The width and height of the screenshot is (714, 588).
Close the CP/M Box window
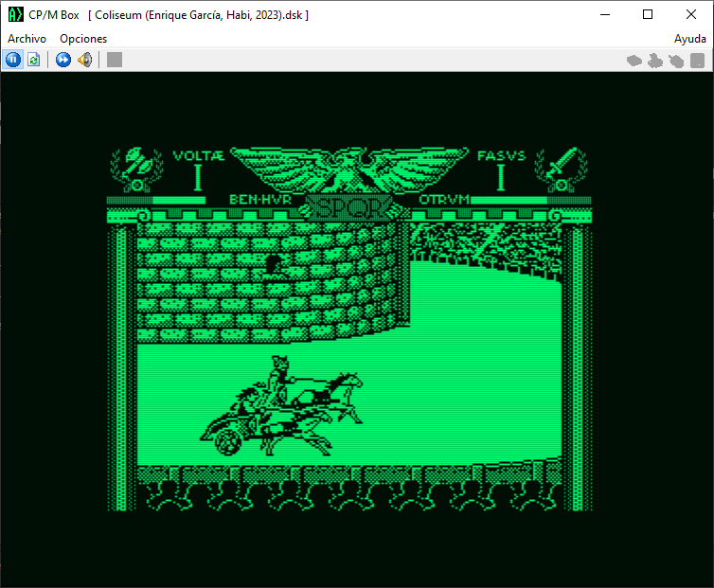tap(690, 14)
